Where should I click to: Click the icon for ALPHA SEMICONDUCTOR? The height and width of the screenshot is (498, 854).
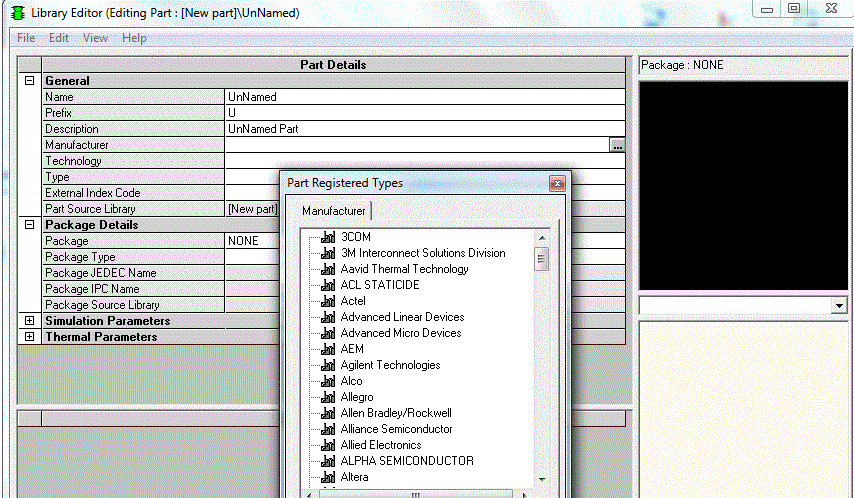(x=328, y=461)
